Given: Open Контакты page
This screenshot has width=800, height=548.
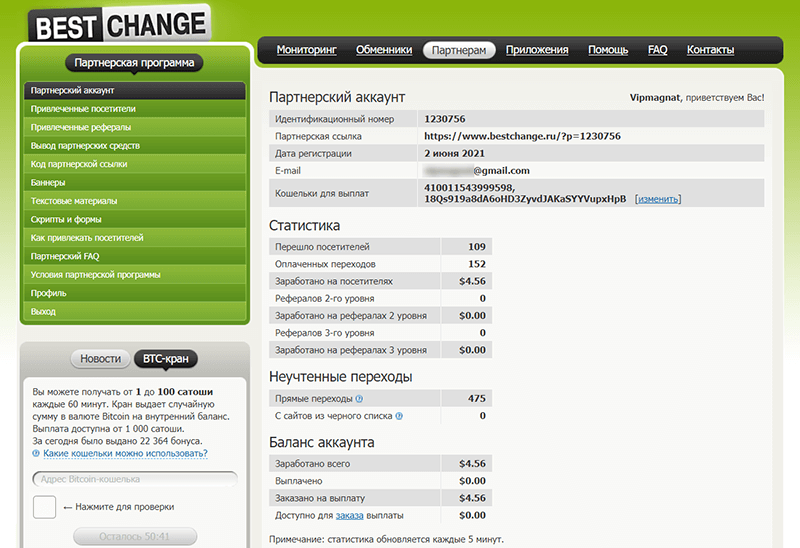Looking at the screenshot, I should [710, 50].
